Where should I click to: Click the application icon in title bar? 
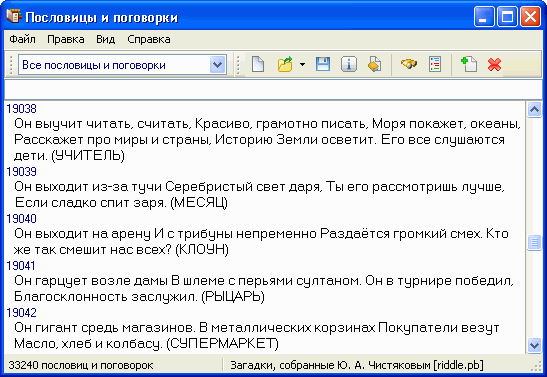tap(14, 16)
